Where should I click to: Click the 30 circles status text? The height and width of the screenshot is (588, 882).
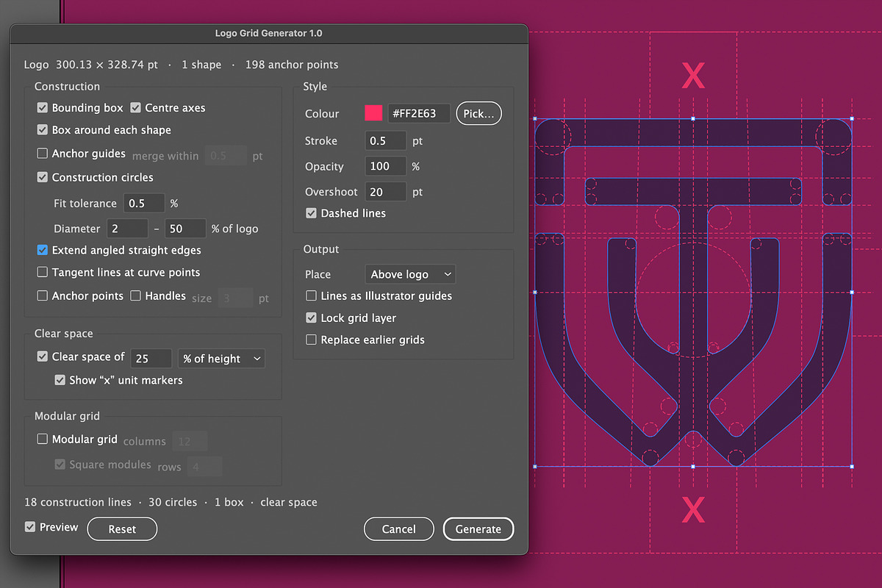[172, 503]
